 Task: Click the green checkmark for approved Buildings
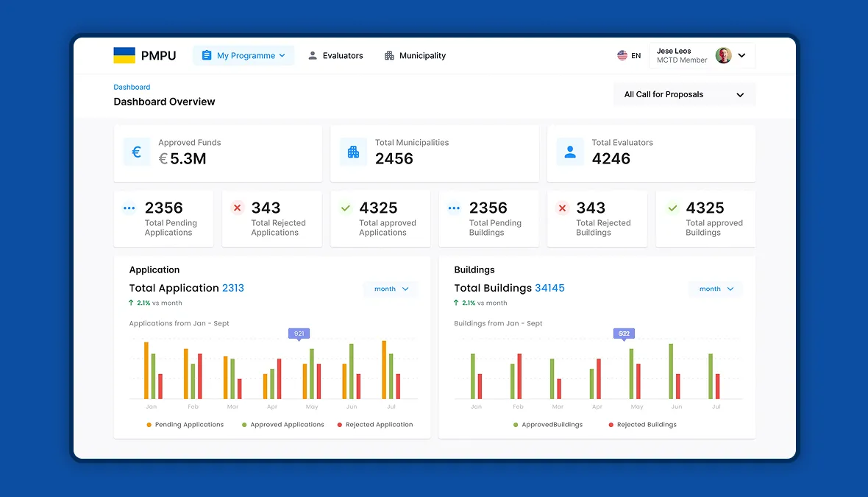pyautogui.click(x=672, y=208)
